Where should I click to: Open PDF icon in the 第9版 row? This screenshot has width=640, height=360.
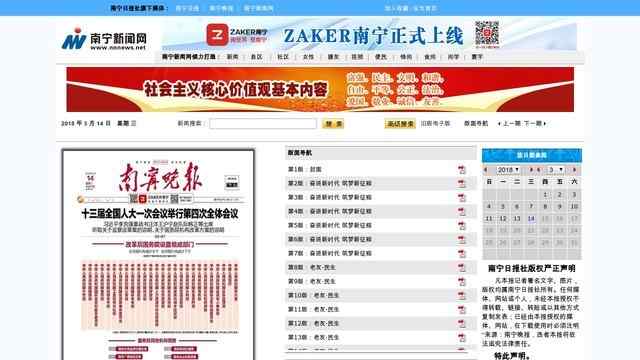coord(462,282)
